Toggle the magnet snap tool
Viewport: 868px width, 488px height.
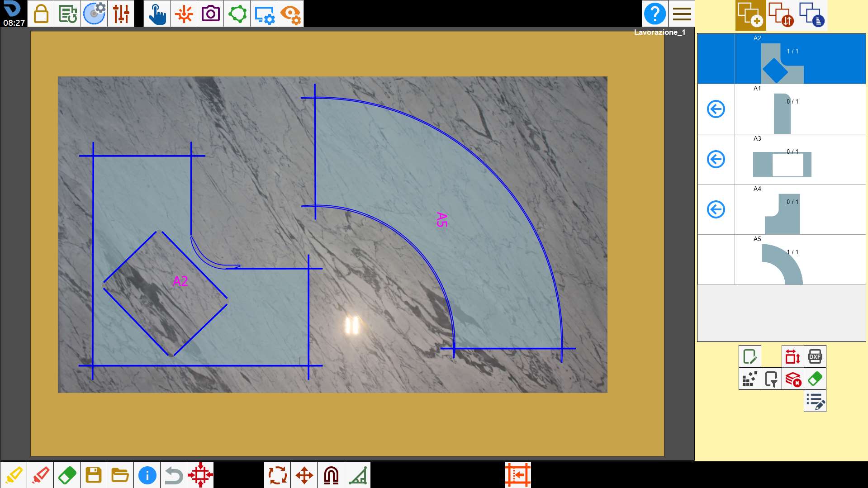pos(331,475)
